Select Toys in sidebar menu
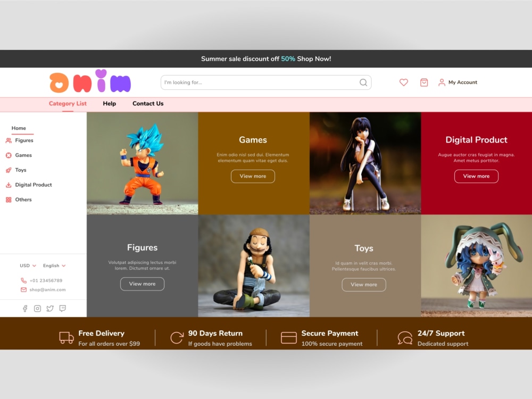The height and width of the screenshot is (399, 532). click(x=21, y=170)
